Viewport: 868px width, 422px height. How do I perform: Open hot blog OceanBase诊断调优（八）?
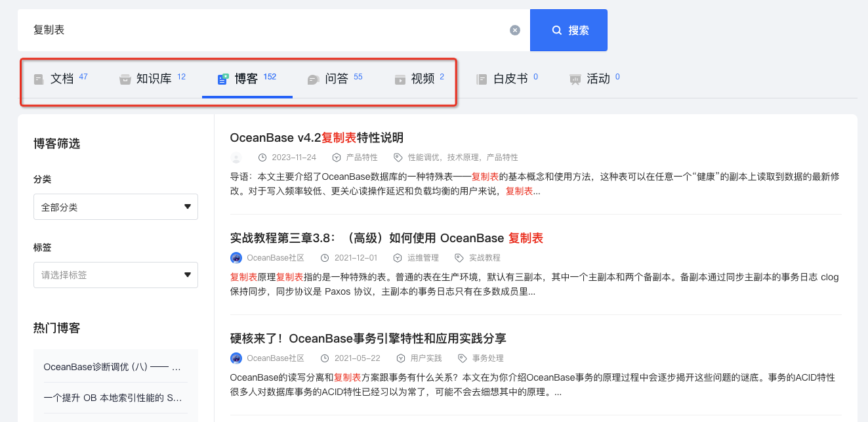coord(112,367)
